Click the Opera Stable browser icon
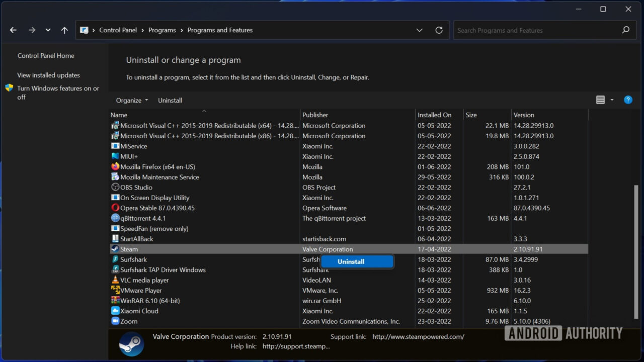The height and width of the screenshot is (362, 644). click(116, 208)
